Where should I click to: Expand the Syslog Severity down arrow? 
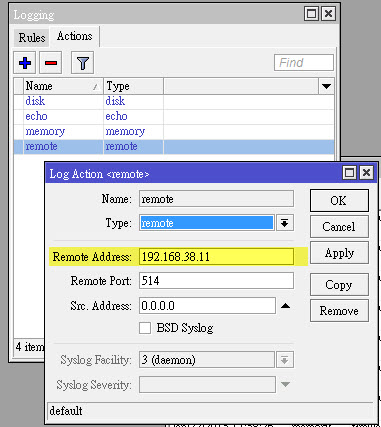[x=285, y=385]
